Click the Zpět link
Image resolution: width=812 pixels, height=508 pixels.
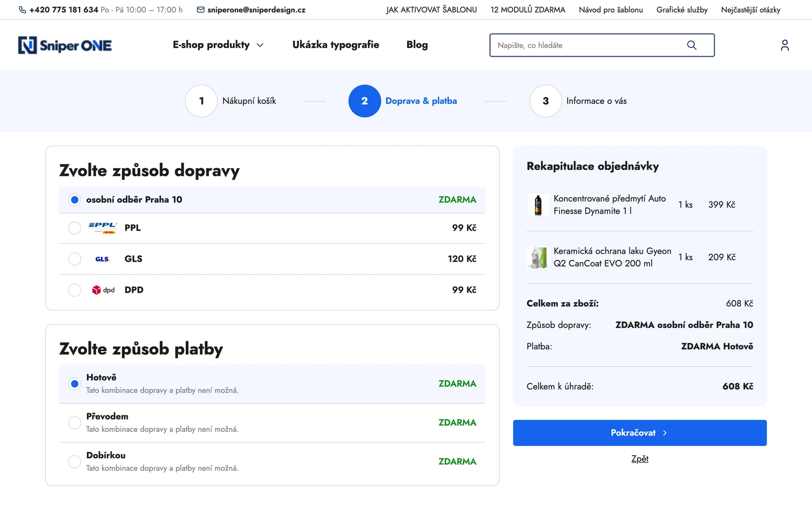pos(639,459)
